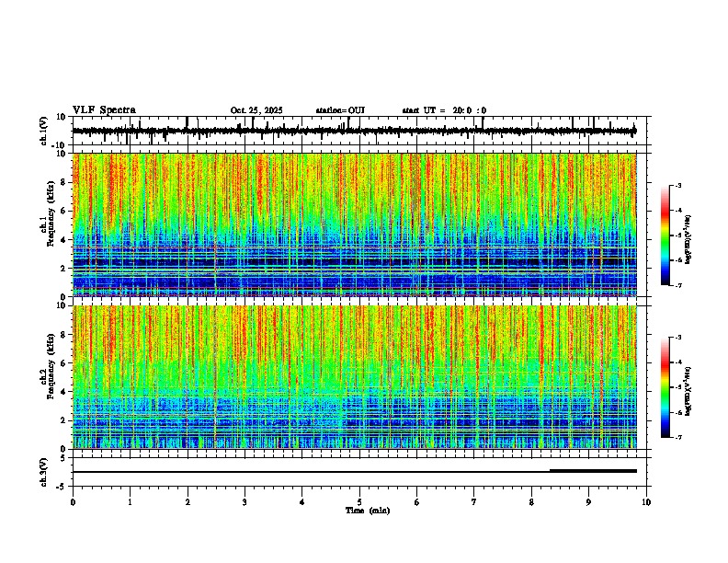Click the ch.1 colorbar log(PSD) unit label
728x563 pixels.
point(688,239)
